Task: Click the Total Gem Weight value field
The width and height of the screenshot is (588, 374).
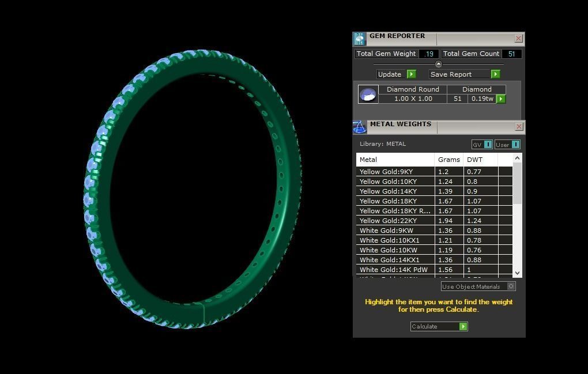Action: click(x=429, y=54)
